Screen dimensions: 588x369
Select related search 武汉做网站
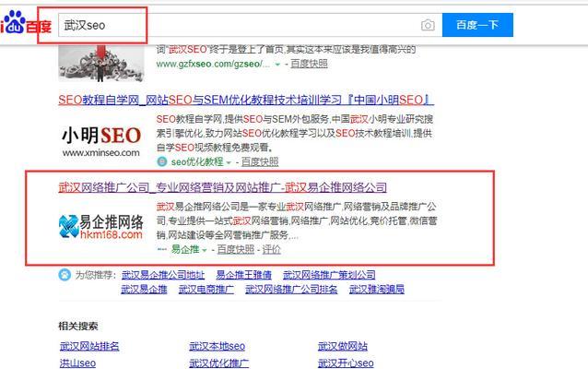(343, 347)
